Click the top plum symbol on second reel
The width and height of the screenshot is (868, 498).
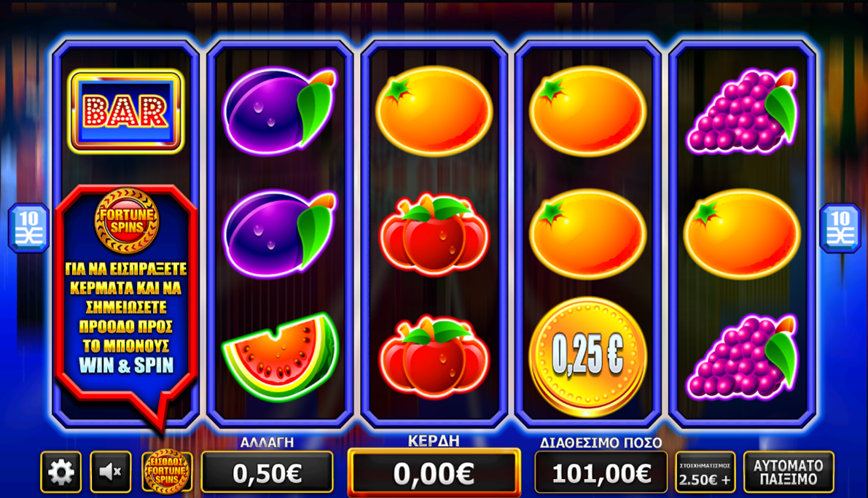(x=280, y=111)
